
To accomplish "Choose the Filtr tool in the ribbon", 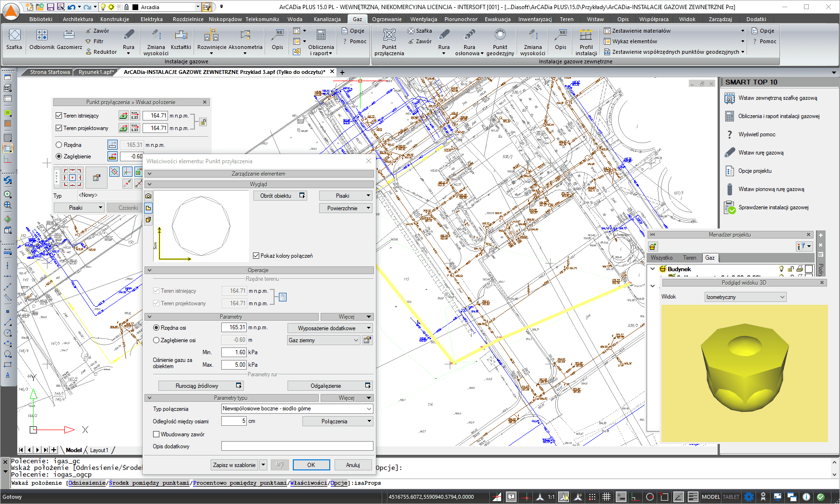I will tap(95, 41).
